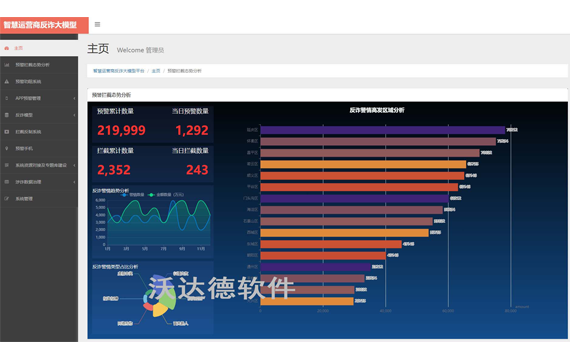Expand the APP预警管理 submenu arrow
The image size is (570, 360).
[74, 98]
